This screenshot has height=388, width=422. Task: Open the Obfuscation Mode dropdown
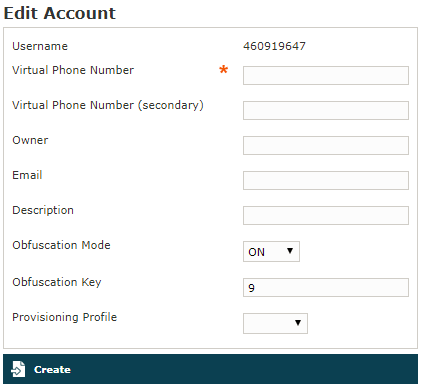(271, 251)
